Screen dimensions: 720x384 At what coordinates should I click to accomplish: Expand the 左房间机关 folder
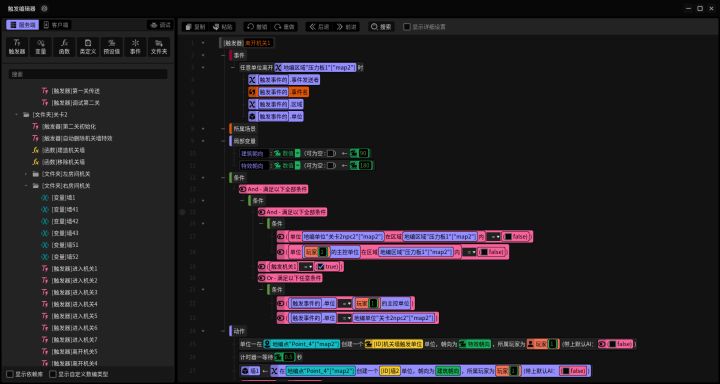pos(26,174)
